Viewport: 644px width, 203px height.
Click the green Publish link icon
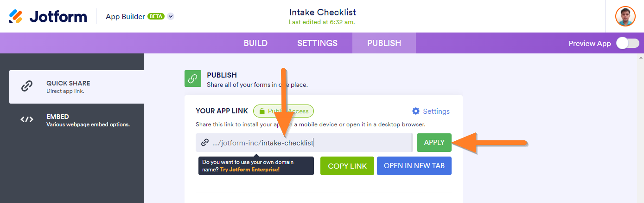pyautogui.click(x=192, y=79)
